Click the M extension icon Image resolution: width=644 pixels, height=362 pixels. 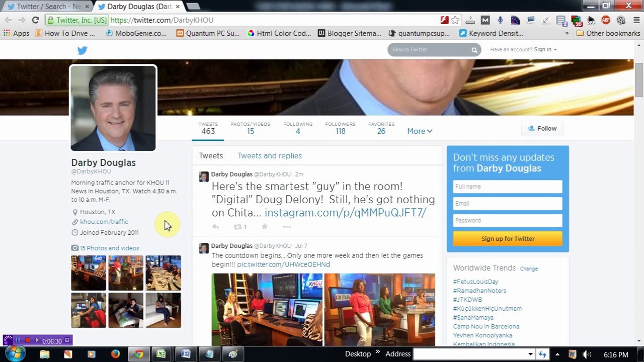[x=485, y=20]
